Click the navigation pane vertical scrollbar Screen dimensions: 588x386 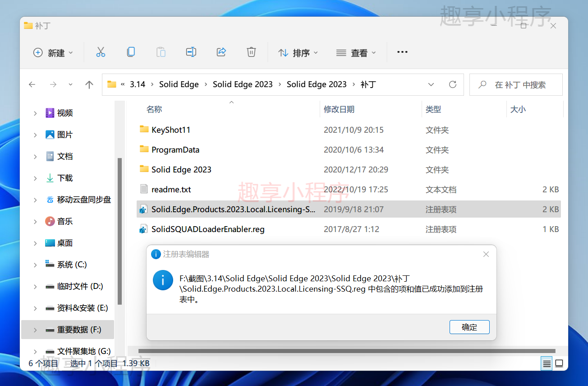[x=119, y=231]
